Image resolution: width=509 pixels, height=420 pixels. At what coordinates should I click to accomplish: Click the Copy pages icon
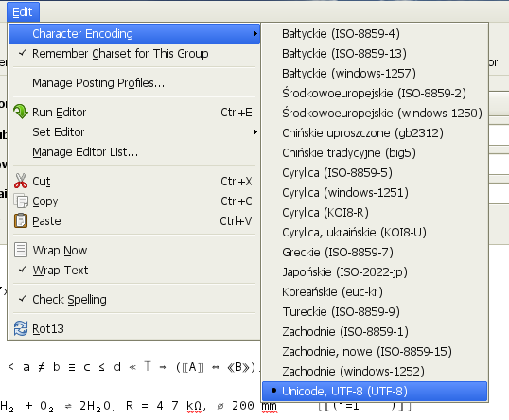coord(21,201)
